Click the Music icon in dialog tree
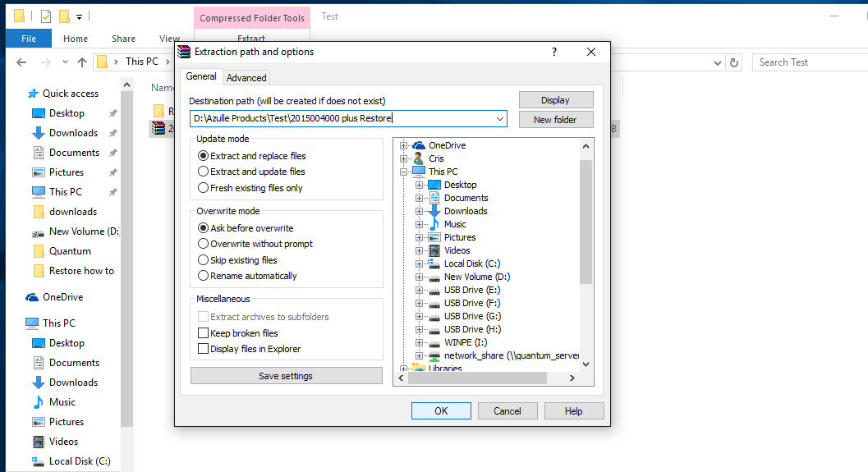 coord(434,224)
